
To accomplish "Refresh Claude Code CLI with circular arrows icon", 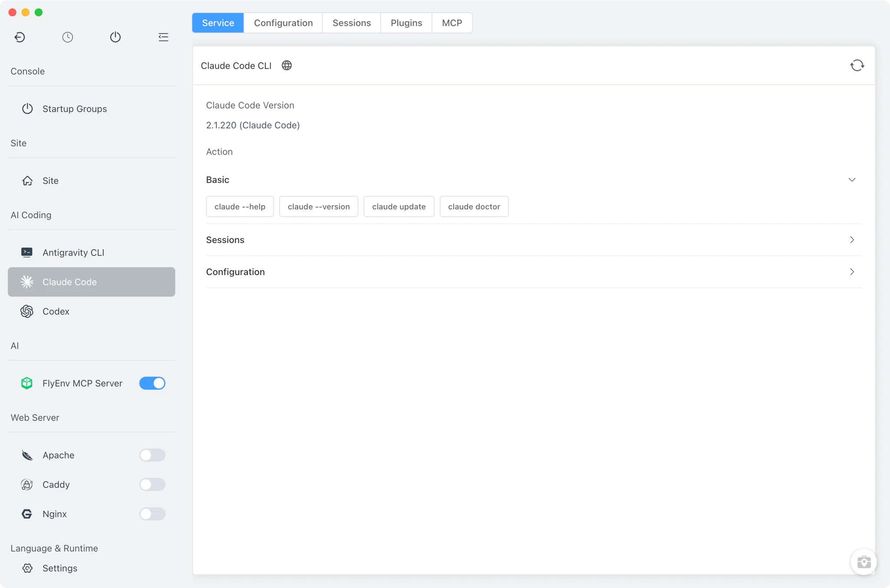I will (857, 65).
